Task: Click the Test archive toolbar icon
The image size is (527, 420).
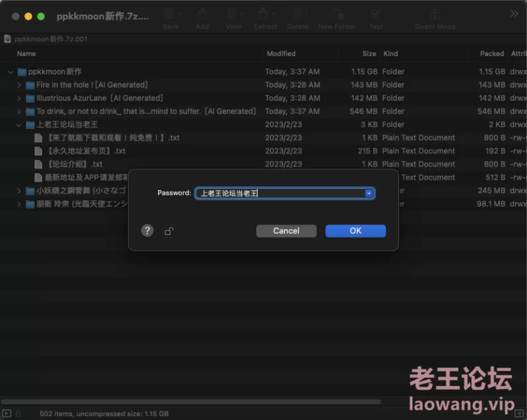Action: (x=375, y=18)
